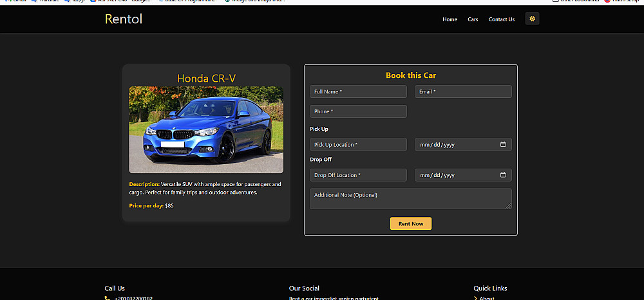644x300 pixels.
Task: Click the Book this Car heading
Action: click(x=411, y=75)
